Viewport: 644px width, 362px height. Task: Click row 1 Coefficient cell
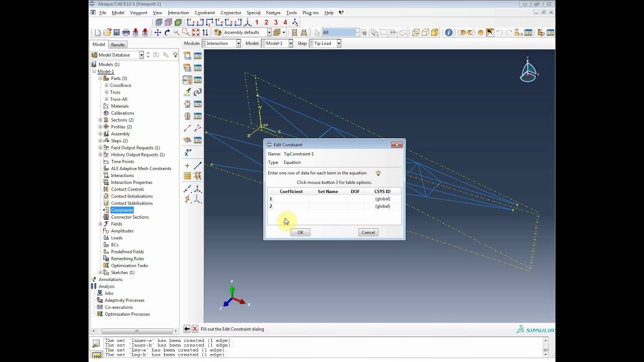(x=291, y=199)
